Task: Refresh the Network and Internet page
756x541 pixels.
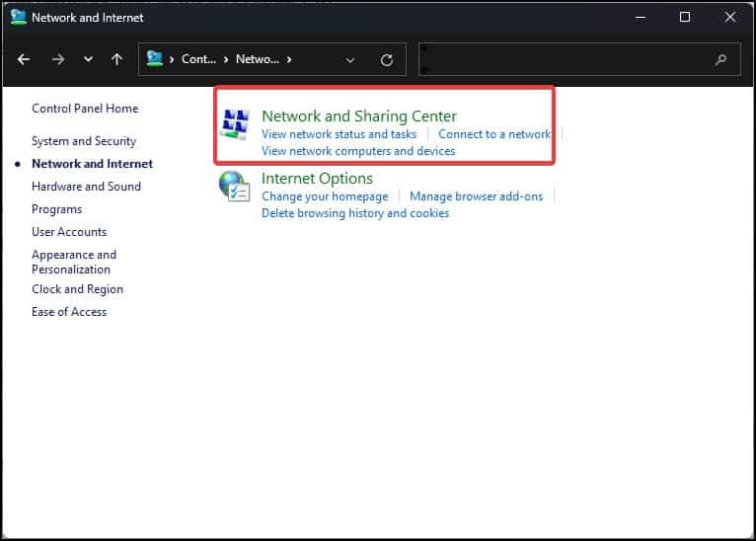Action: [x=387, y=60]
